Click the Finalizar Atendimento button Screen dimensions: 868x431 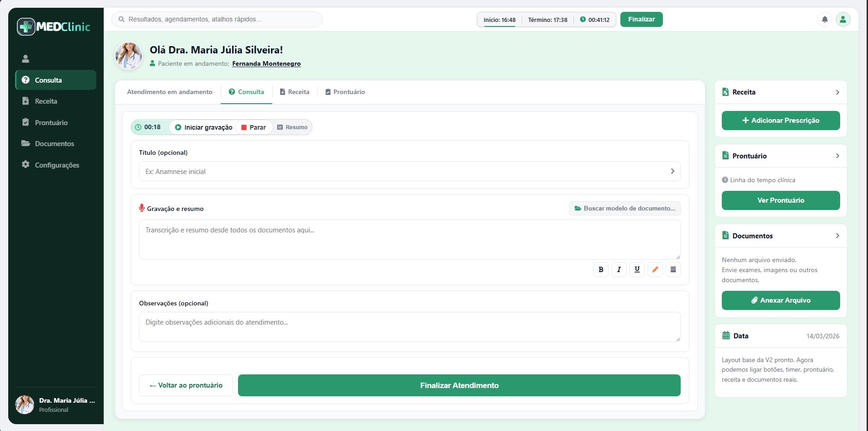(x=459, y=386)
